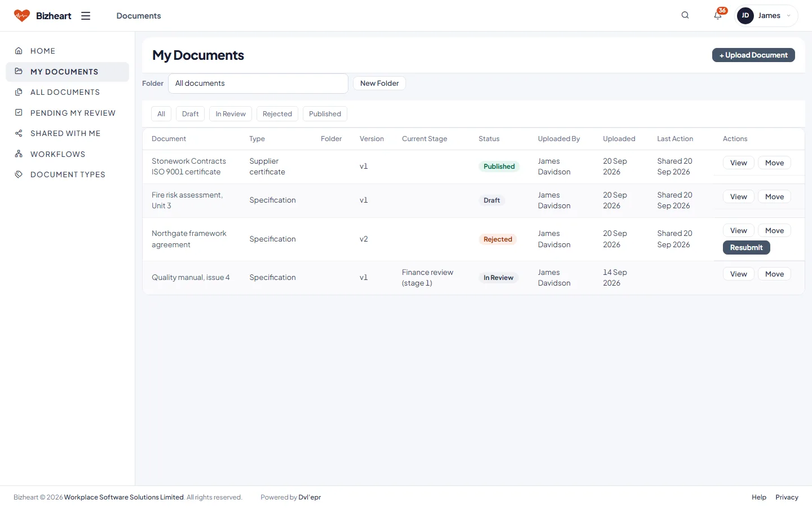Click the Shared With Me share icon
This screenshot has width=812, height=508.
[19, 133]
